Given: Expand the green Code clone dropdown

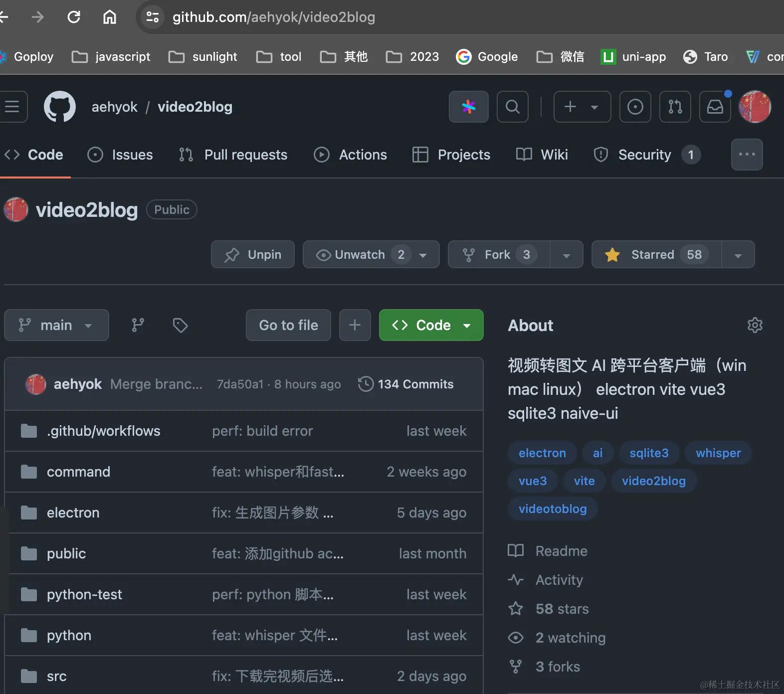Looking at the screenshot, I should (431, 325).
